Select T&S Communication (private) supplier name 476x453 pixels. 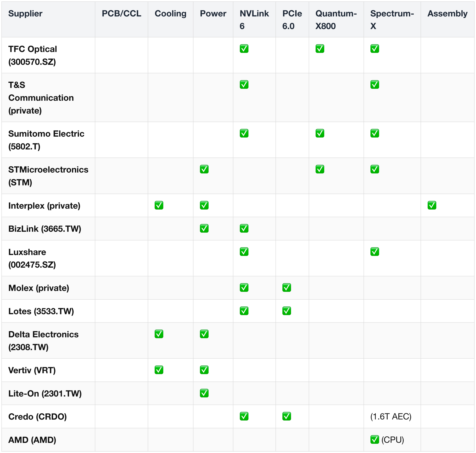[41, 98]
